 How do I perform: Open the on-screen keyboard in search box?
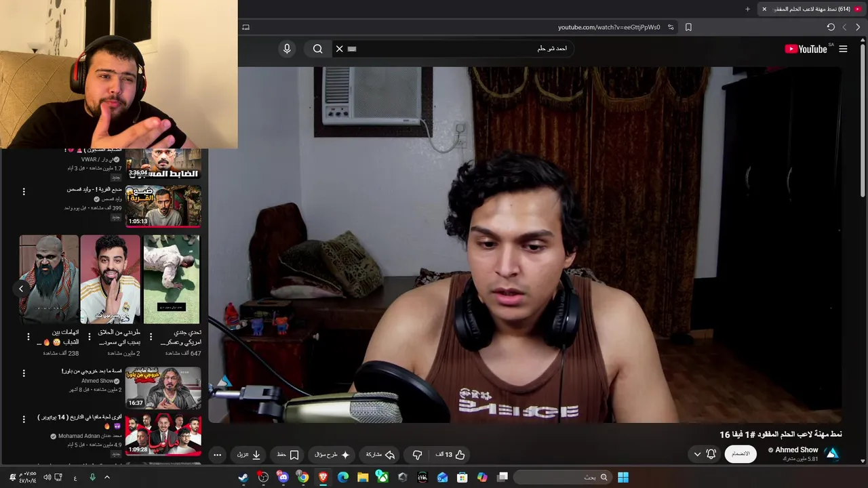pyautogui.click(x=352, y=49)
